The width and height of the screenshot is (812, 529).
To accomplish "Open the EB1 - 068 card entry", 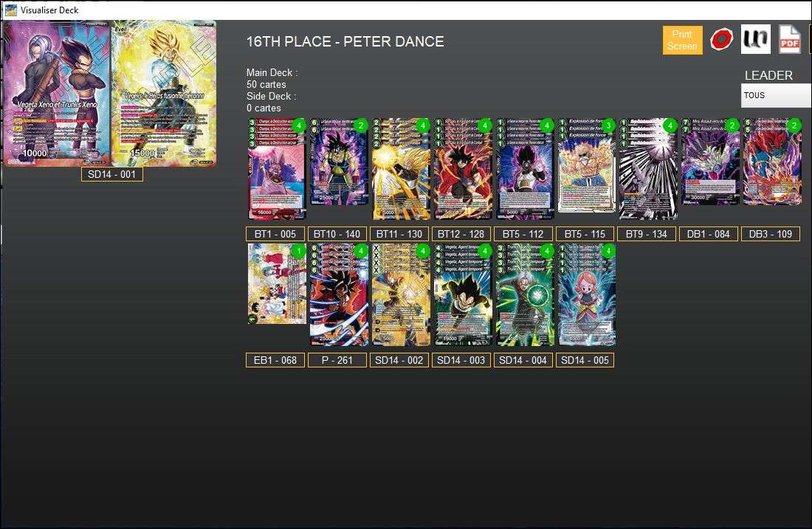I will pos(275,360).
